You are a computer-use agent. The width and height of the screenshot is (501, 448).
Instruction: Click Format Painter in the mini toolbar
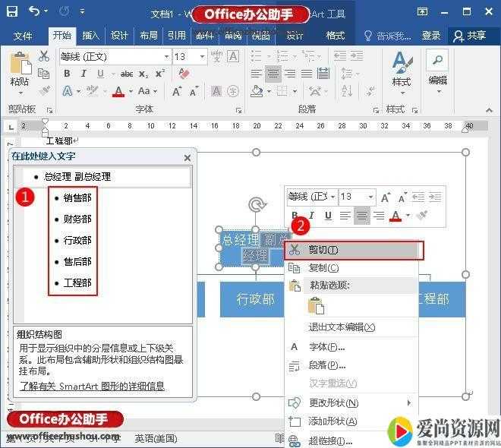[x=424, y=216]
